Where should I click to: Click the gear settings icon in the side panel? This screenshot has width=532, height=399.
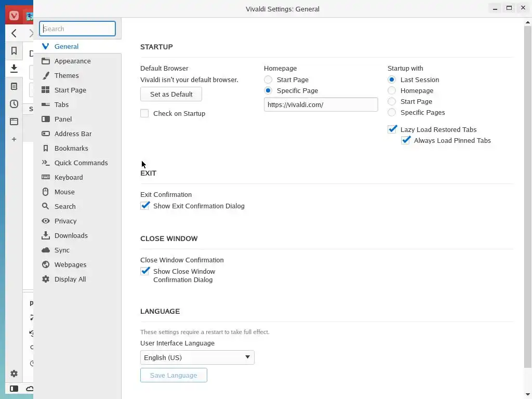coord(14,374)
